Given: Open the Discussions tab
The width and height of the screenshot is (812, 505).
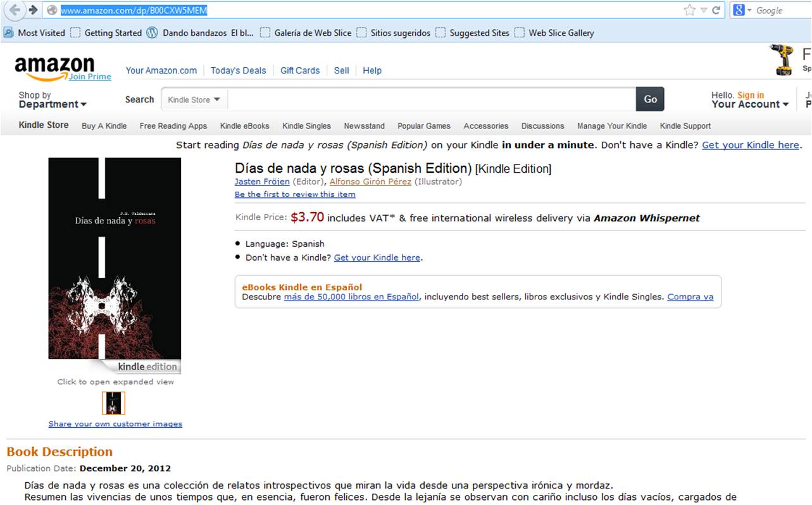Looking at the screenshot, I should [543, 126].
